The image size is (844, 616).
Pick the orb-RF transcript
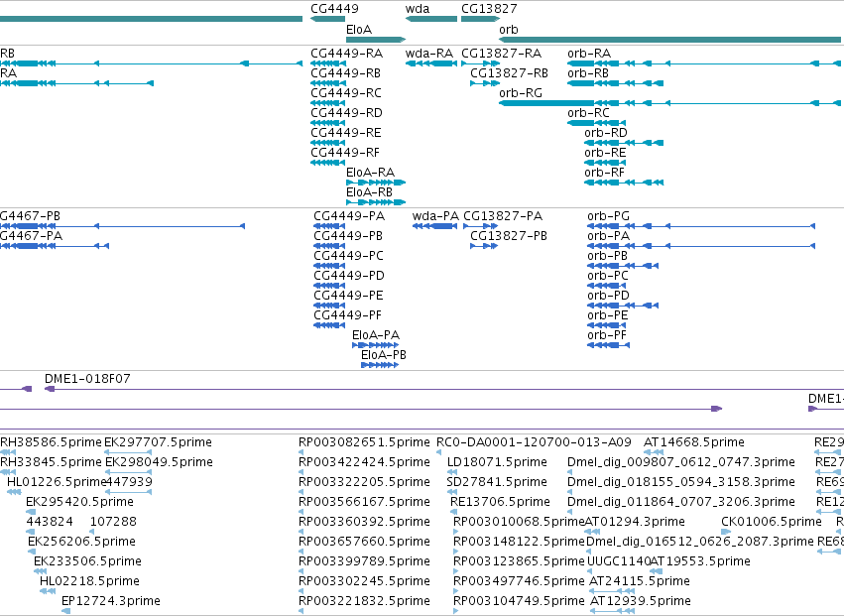click(x=624, y=183)
